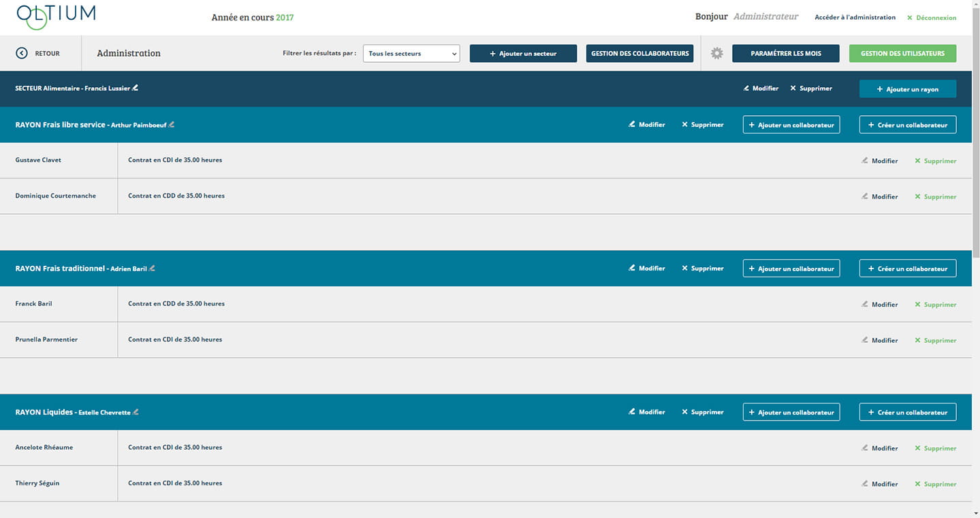Image resolution: width=980 pixels, height=518 pixels.
Task: Open the settings gear icon
Action: tap(716, 53)
